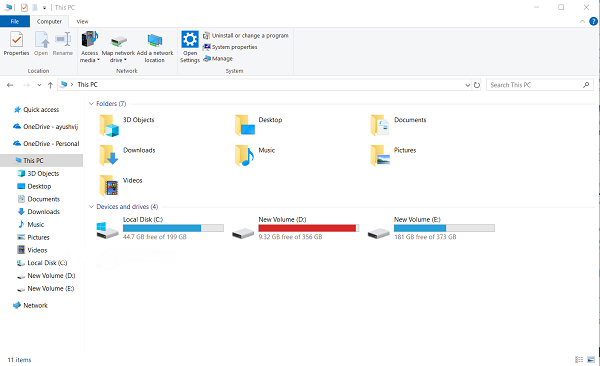The height and width of the screenshot is (366, 600).
Task: Open Settings gear icon in ribbon
Action: pyautogui.click(x=190, y=39)
